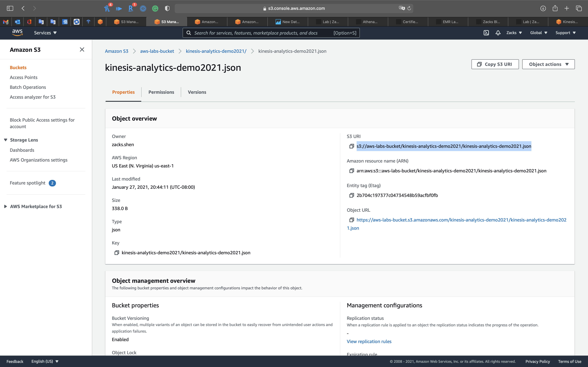588x367 pixels.
Task: Click the Copy S3 URI button
Action: [x=495, y=64]
